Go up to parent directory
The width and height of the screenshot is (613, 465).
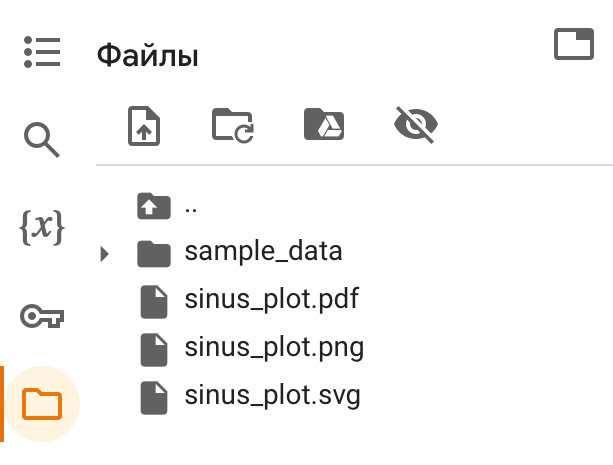click(x=190, y=207)
